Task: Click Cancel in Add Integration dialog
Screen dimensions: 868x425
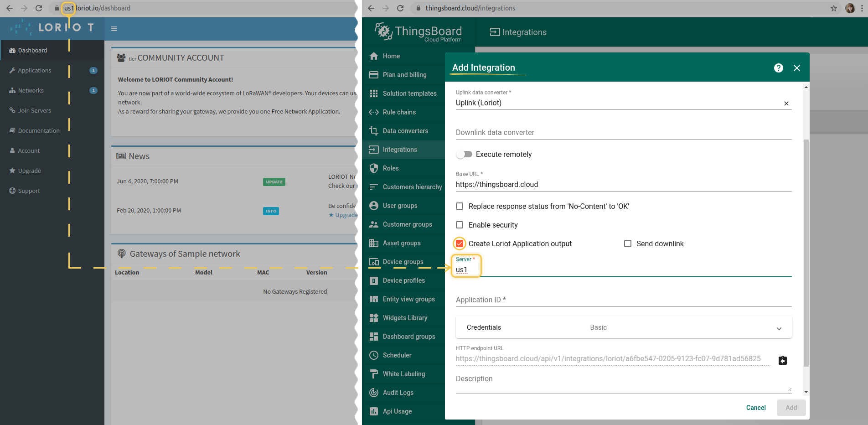Action: coord(755,408)
